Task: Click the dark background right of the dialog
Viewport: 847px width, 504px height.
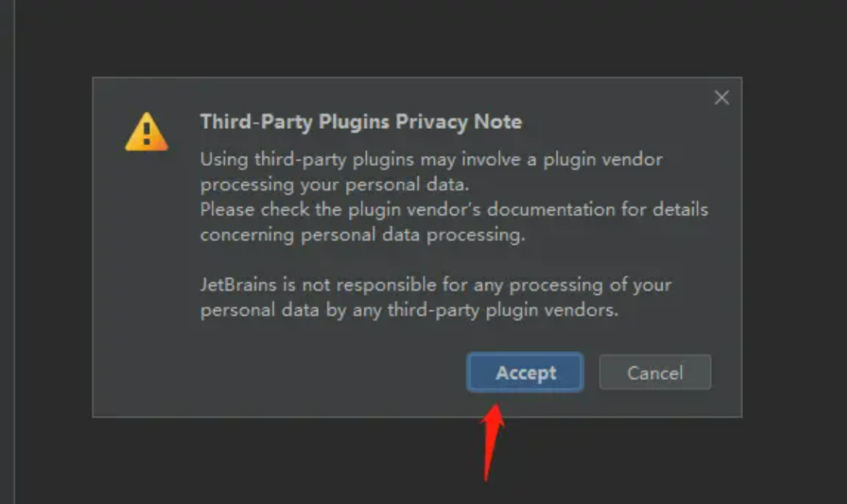Action: (794, 247)
